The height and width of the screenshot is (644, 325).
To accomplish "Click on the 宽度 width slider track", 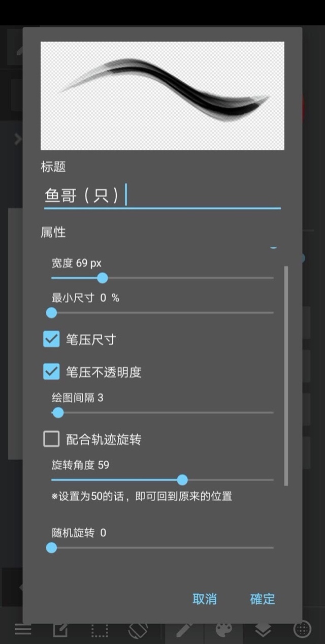I will point(162,278).
